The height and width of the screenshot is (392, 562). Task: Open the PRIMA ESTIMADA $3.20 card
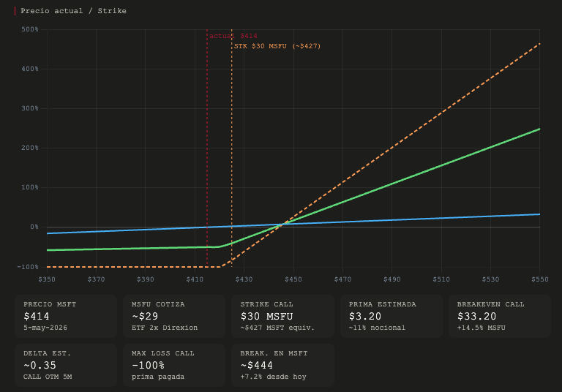click(391, 316)
